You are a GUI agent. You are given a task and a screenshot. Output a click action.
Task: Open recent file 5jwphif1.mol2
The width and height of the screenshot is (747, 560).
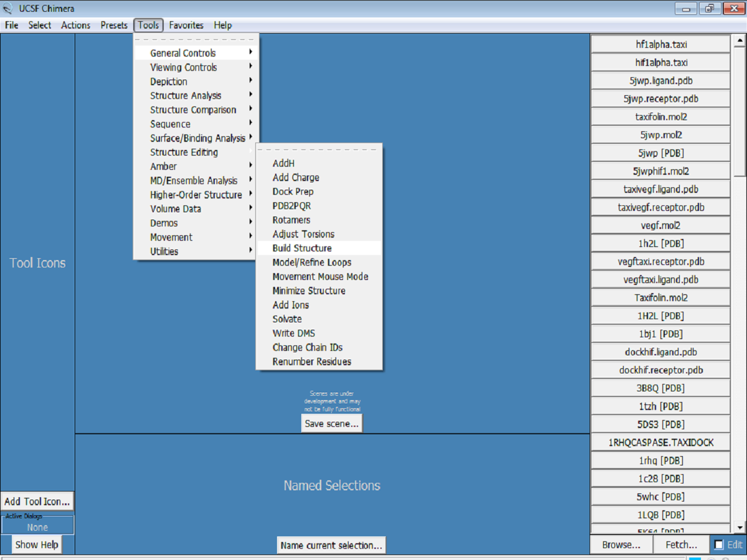660,171
